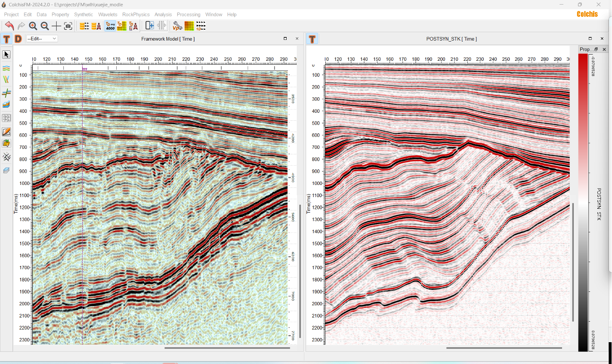Click the grey redo arrow icon
This screenshot has width=612, height=364.
point(21,26)
